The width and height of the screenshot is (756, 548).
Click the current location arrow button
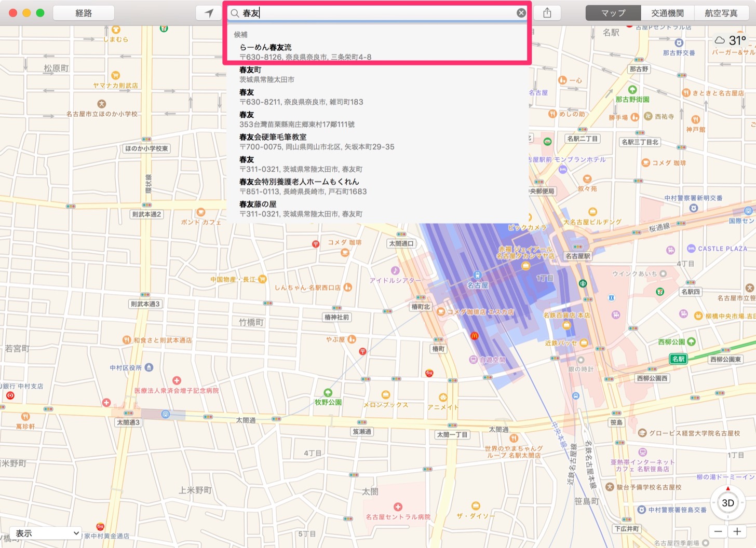209,13
